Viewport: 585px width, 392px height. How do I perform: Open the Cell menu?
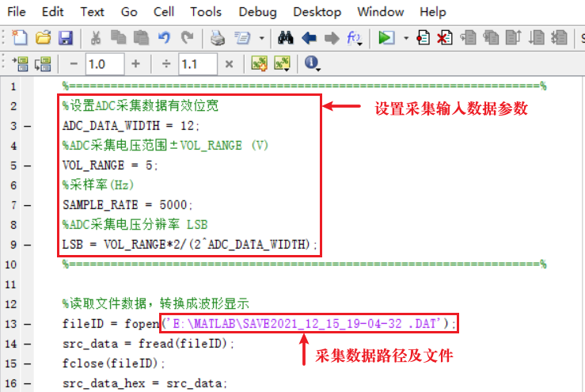pyautogui.click(x=165, y=12)
